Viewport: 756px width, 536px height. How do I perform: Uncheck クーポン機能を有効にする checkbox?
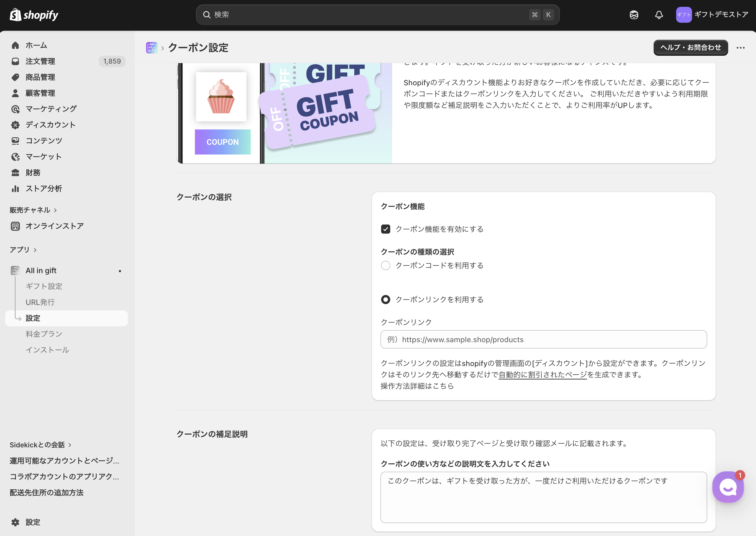tap(385, 229)
